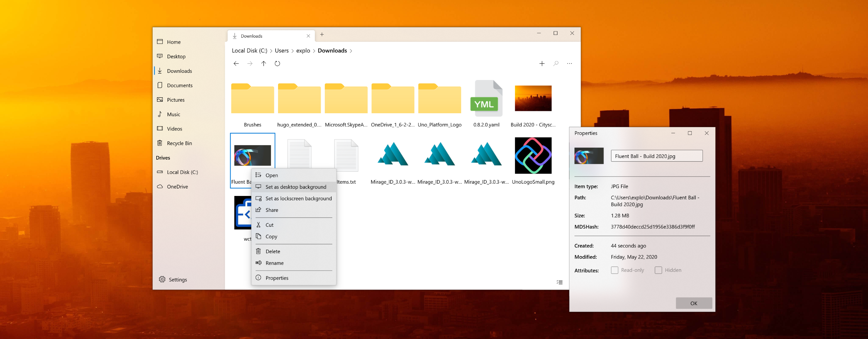This screenshot has height=339, width=868.
Task: Open a new tab with the plus icon
Action: tap(321, 34)
